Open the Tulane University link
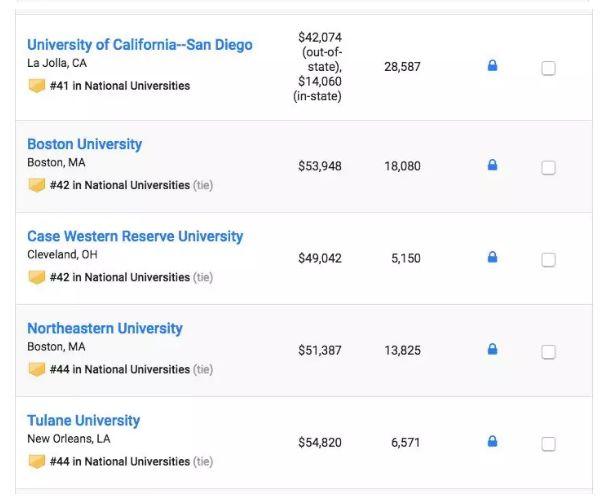Viewport: 603px width, 501px height. [x=83, y=421]
